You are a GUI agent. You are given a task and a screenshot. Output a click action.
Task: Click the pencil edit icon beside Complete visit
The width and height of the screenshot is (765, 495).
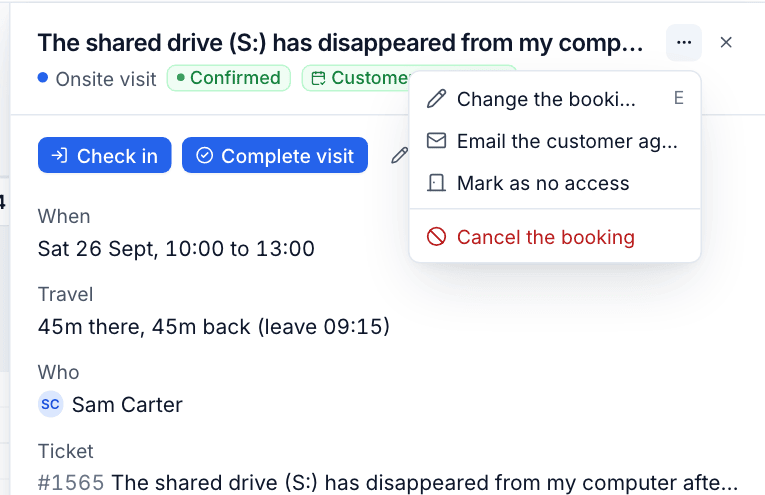pos(399,155)
